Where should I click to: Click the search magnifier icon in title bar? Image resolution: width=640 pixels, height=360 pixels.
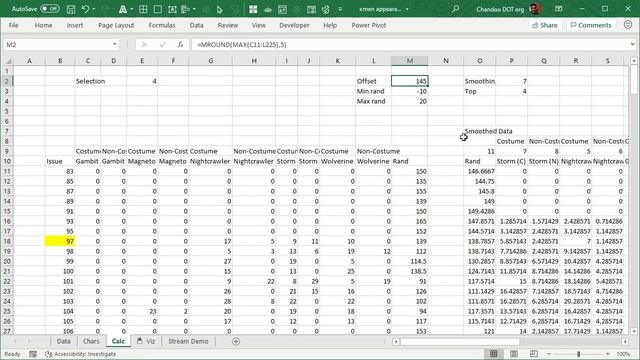pyautogui.click(x=456, y=9)
